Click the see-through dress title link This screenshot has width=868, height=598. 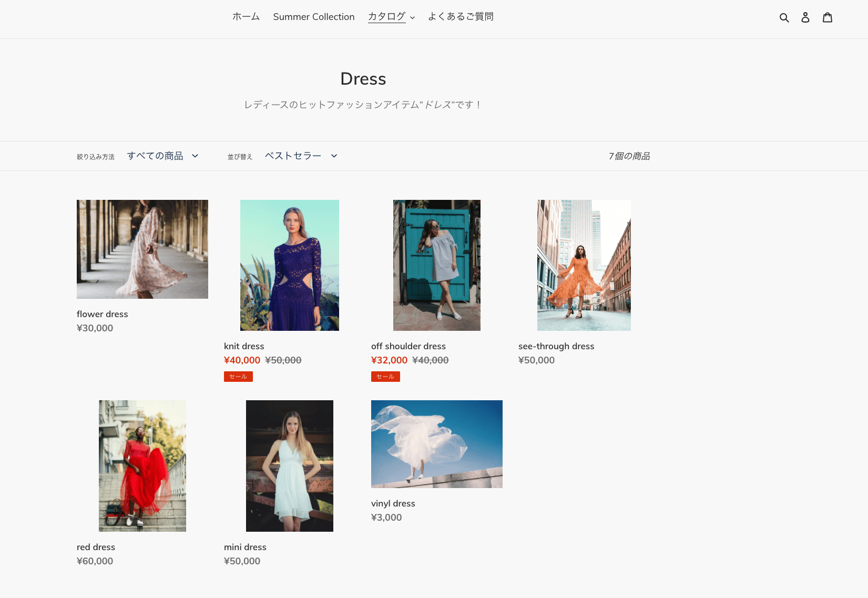point(556,346)
